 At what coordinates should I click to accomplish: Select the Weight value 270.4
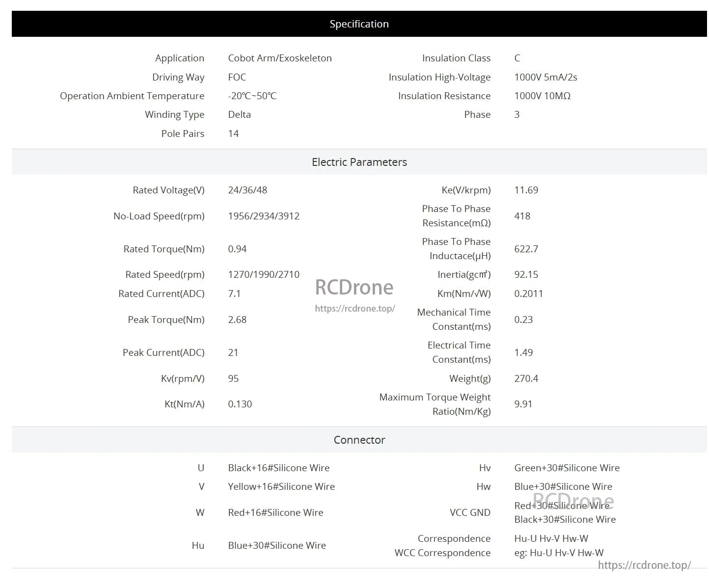coord(526,378)
